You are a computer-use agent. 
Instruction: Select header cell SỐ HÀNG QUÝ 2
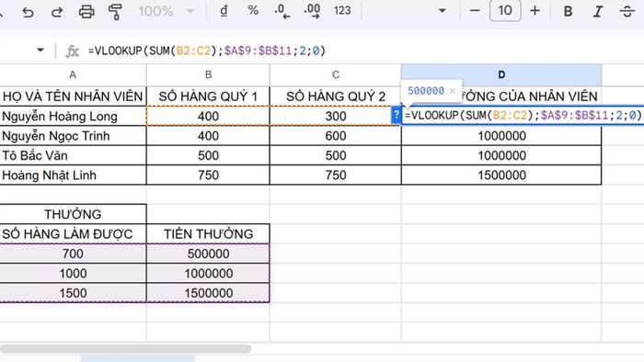336,96
